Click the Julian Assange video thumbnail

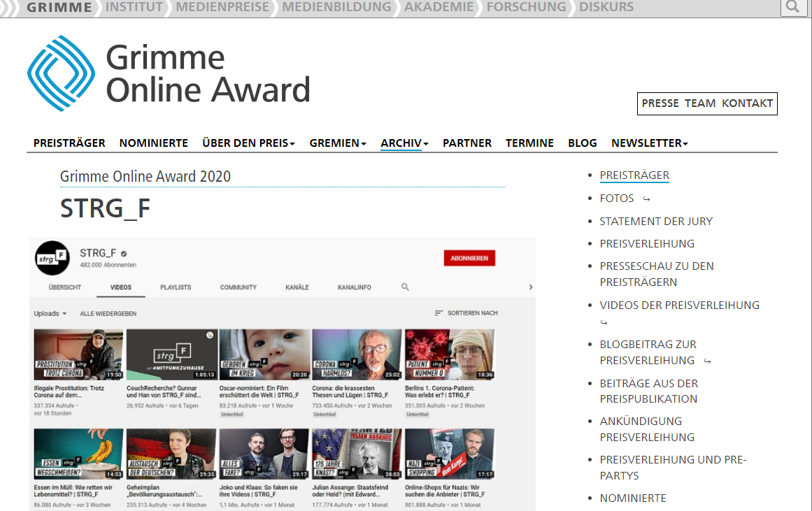pyautogui.click(x=357, y=454)
